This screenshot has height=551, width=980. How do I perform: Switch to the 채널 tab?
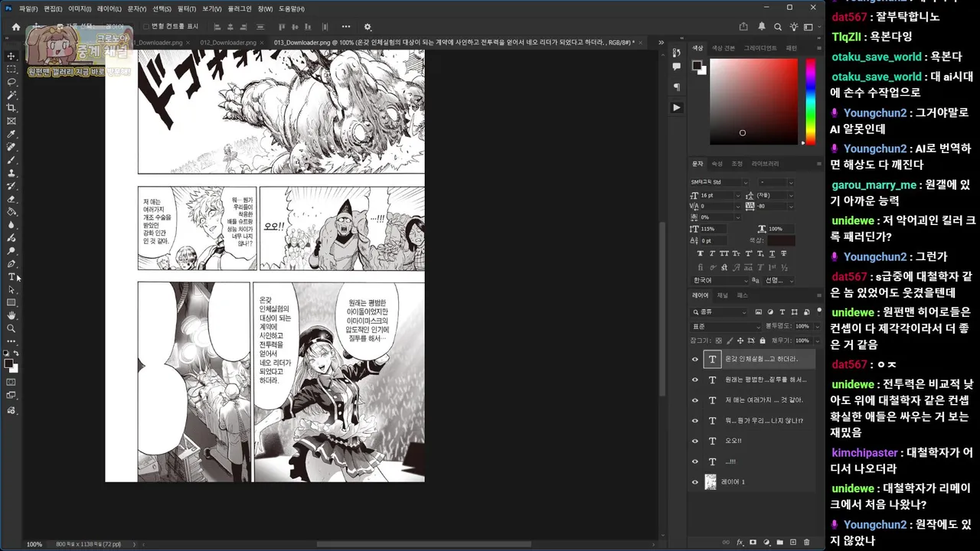click(723, 295)
